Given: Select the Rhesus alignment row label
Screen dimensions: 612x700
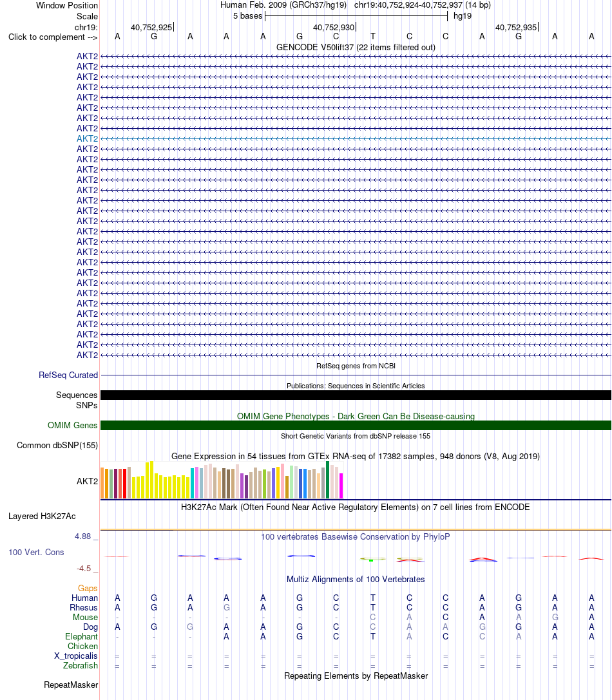Looking at the screenshot, I should click(x=84, y=607).
